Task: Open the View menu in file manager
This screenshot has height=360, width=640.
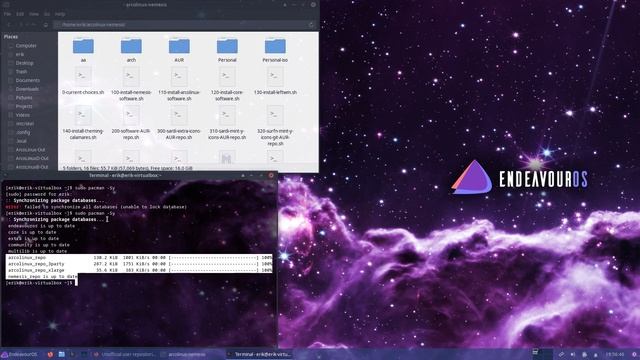Action: pyautogui.click(x=34, y=14)
